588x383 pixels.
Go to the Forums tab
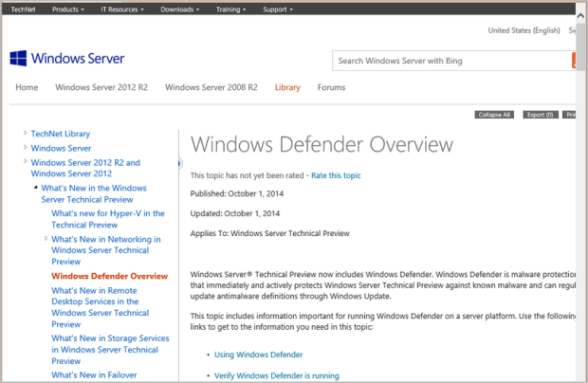click(x=331, y=87)
